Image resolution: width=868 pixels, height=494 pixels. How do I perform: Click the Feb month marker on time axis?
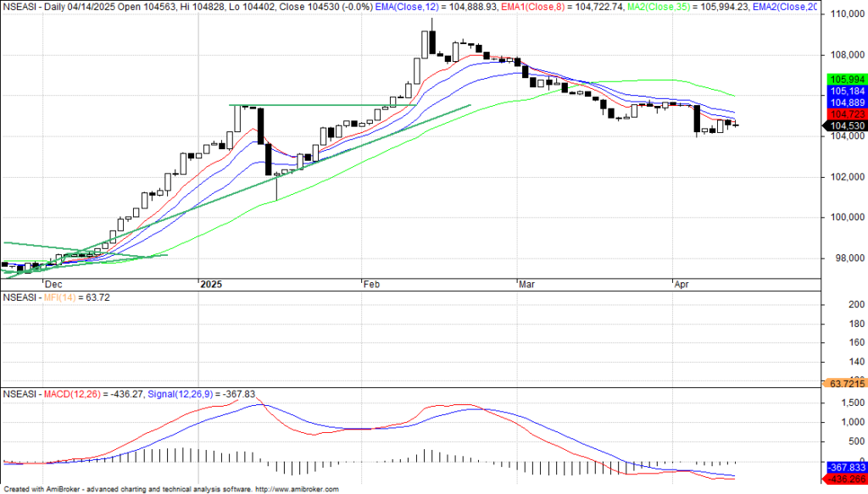[x=370, y=285]
